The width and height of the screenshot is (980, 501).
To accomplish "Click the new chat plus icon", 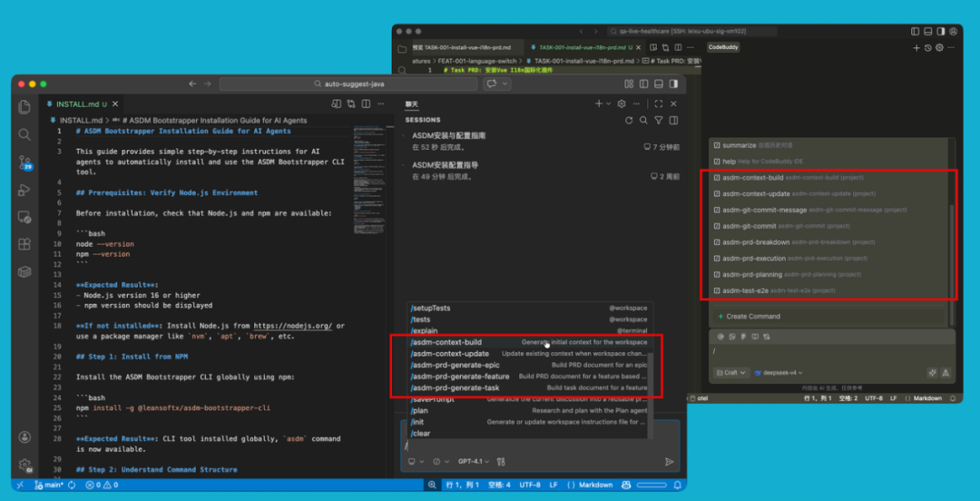I will (x=599, y=103).
